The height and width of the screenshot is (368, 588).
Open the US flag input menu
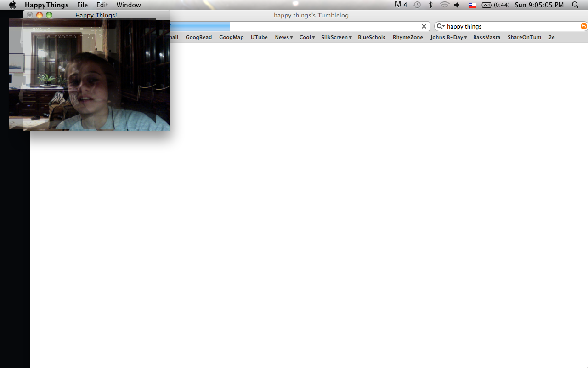click(x=472, y=5)
